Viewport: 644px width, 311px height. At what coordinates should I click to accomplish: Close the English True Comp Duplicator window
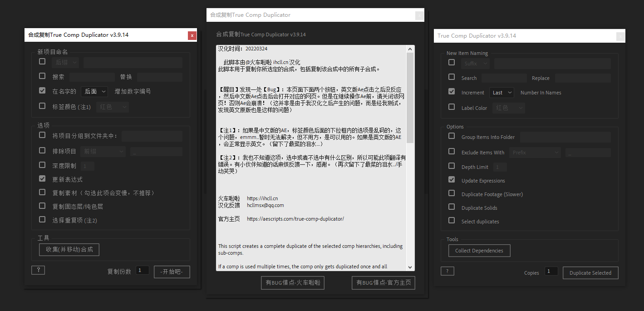pos(620,36)
